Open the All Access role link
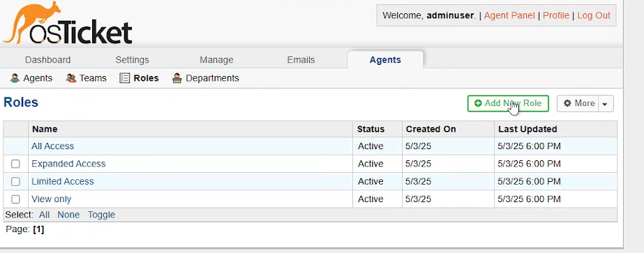The width and height of the screenshot is (644, 253). pyautogui.click(x=52, y=146)
